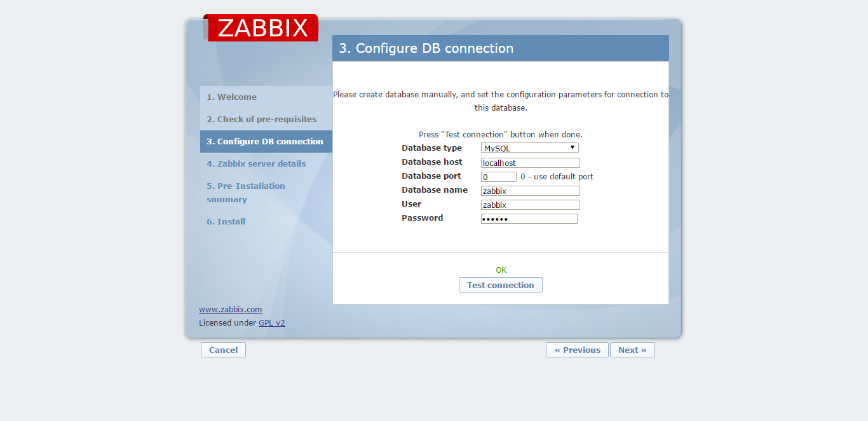Viewport: 868px width, 421px height.
Task: Click the page heading '3. Configure DB connection'
Action: (x=426, y=48)
